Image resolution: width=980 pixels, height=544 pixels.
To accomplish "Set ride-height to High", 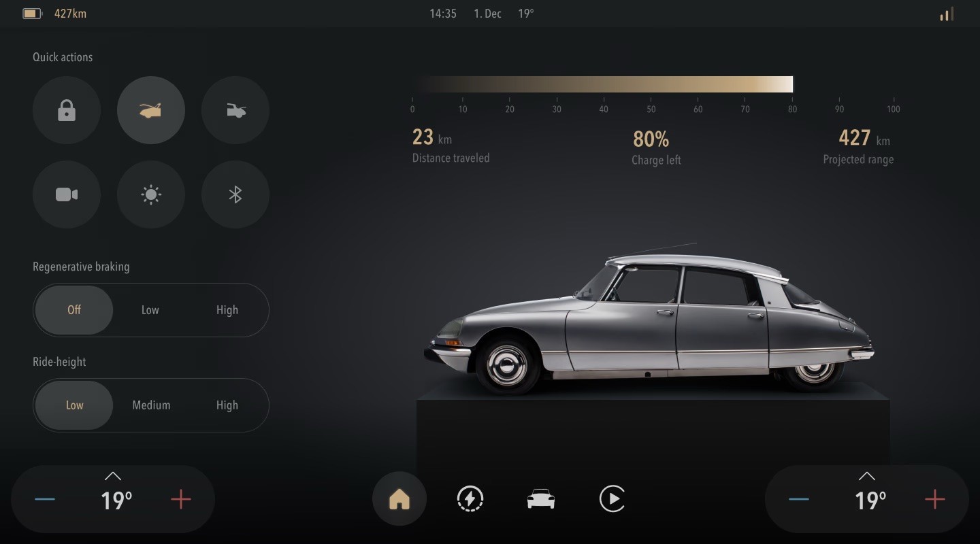I will pyautogui.click(x=227, y=405).
